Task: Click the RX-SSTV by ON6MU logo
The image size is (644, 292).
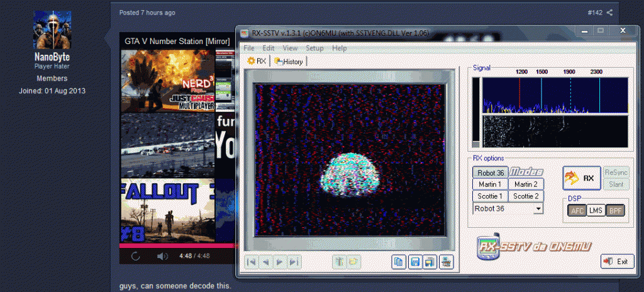Action: pyautogui.click(x=534, y=247)
